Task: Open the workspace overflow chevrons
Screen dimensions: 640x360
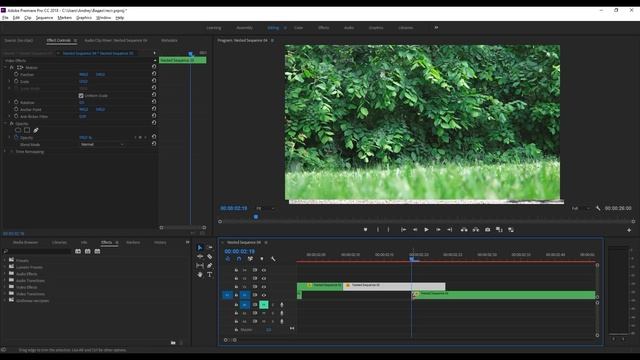Action: click(436, 28)
